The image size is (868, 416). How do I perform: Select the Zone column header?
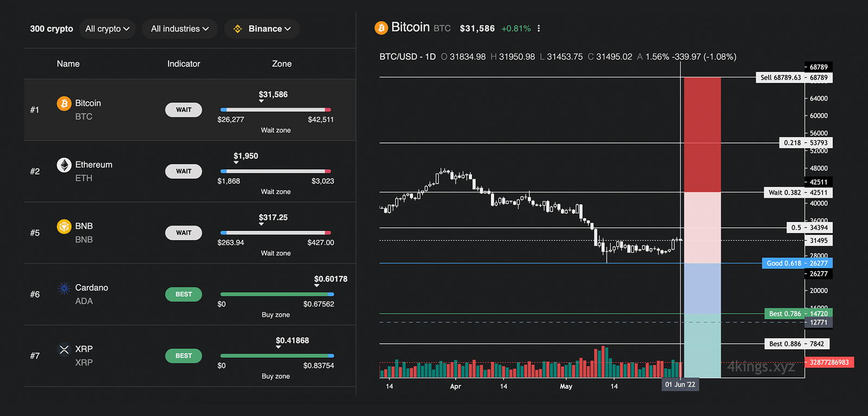[282, 64]
